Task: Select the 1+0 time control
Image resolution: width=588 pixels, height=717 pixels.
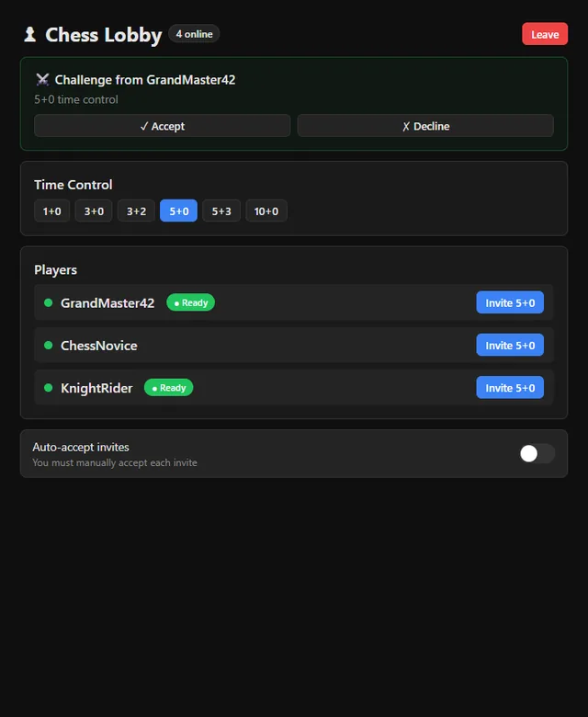Action: click(x=52, y=211)
